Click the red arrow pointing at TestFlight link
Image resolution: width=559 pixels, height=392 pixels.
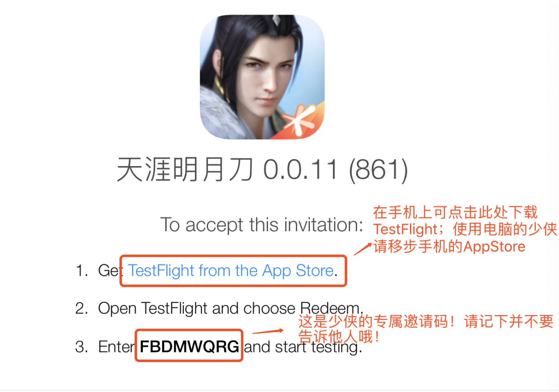(363, 249)
